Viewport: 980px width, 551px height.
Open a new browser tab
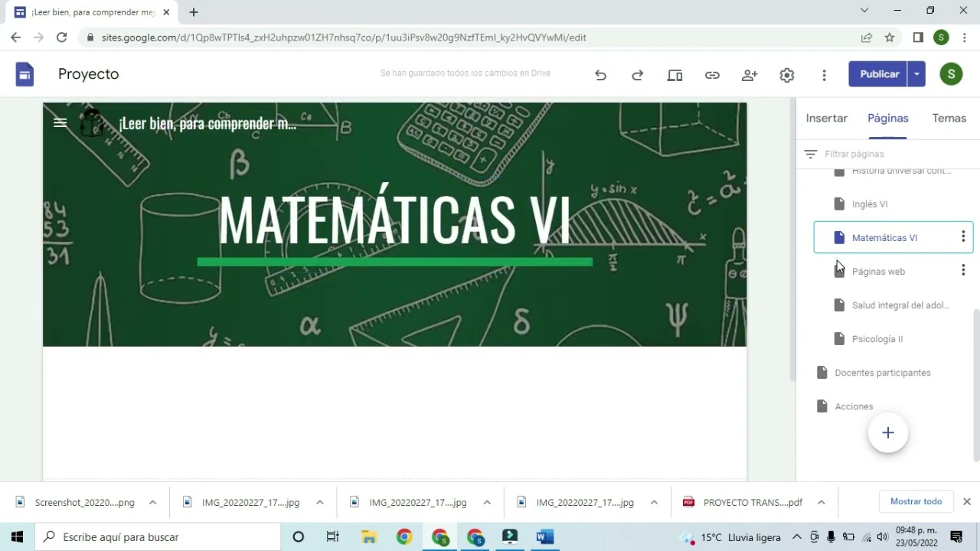(194, 12)
